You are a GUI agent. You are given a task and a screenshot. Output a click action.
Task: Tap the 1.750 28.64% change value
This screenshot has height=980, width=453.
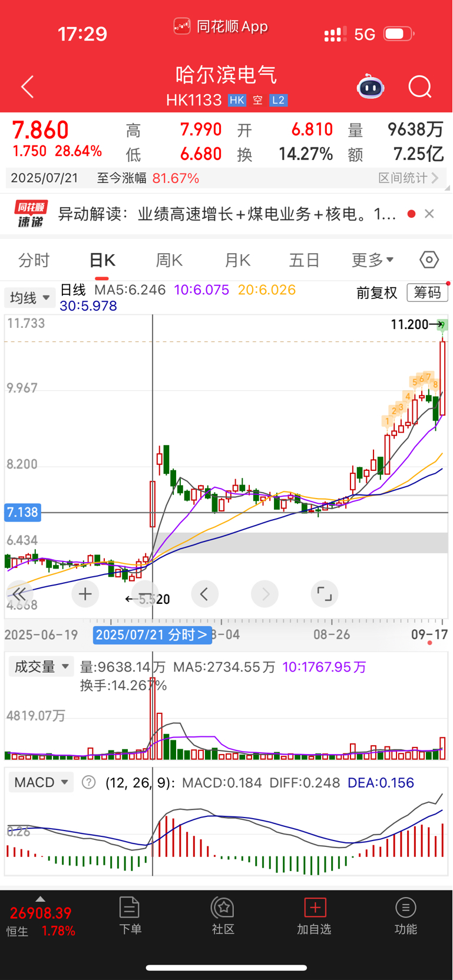(x=57, y=151)
